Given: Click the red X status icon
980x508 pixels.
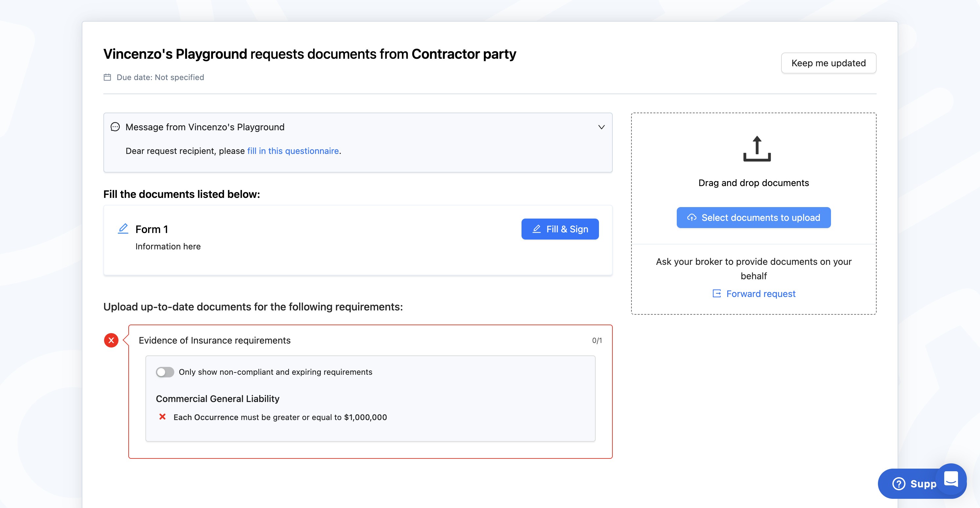Looking at the screenshot, I should [x=111, y=340].
